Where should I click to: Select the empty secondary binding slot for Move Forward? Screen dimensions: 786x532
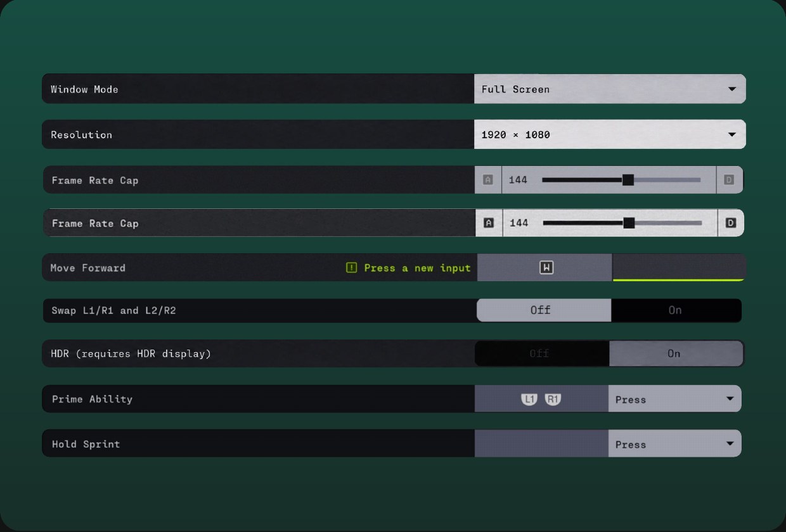(679, 267)
